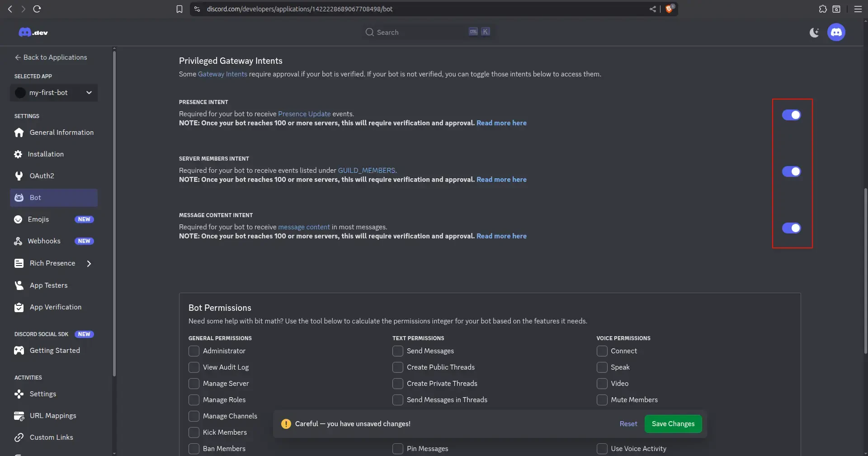Disable the Presence Intent toggle
The width and height of the screenshot is (868, 456).
[791, 115]
